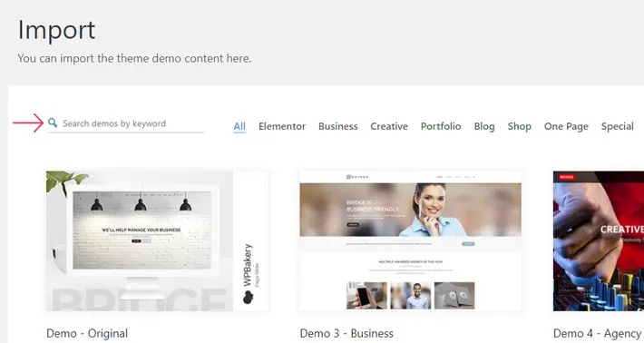The height and width of the screenshot is (343, 644).
Task: Choose the Blog category filter
Action: pos(484,126)
